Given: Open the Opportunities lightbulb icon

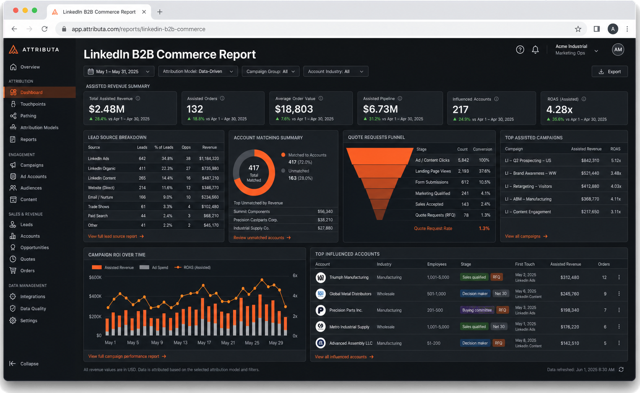Looking at the screenshot, I should (13, 247).
